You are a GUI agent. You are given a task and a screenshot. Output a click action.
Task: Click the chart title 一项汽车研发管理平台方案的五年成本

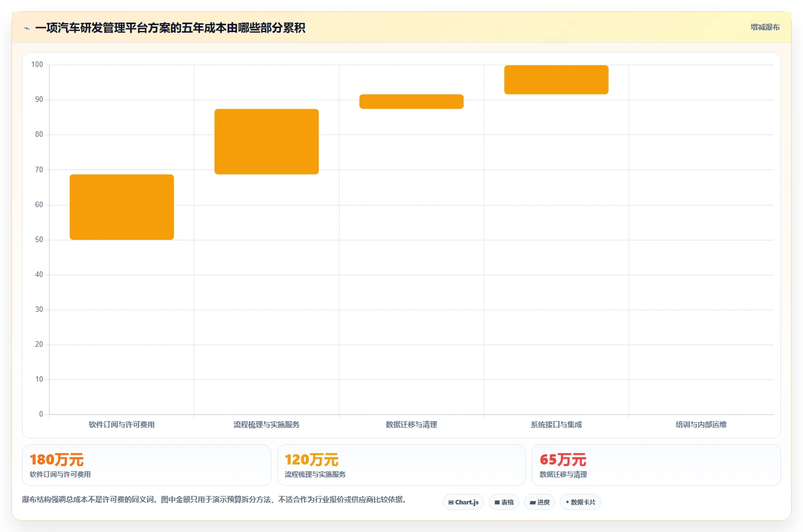[170, 28]
